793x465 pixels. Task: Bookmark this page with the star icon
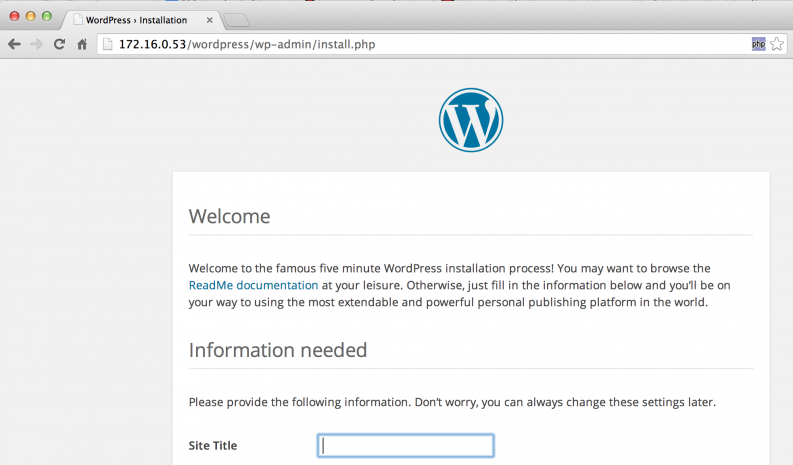[777, 44]
